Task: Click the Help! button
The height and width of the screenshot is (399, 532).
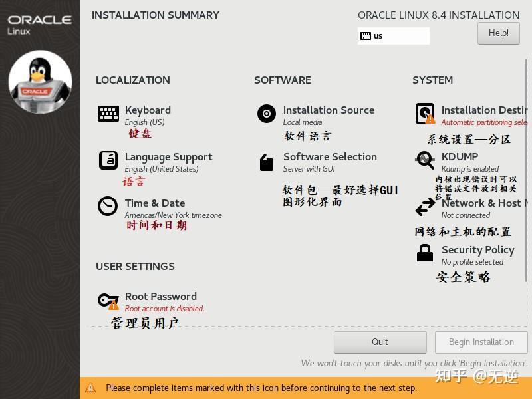Action: (x=497, y=33)
